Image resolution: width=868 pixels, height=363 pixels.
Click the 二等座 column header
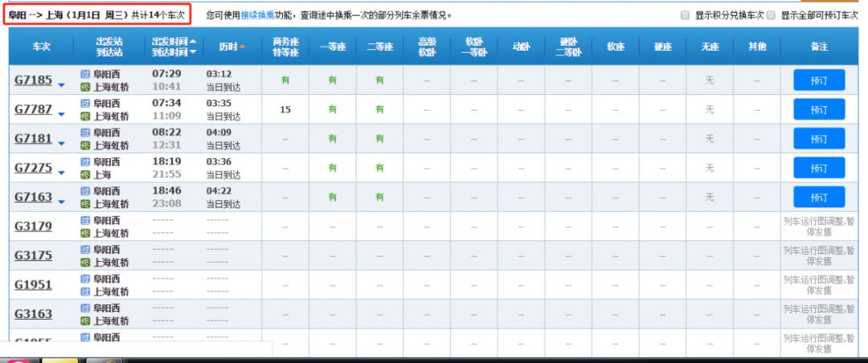click(x=379, y=47)
